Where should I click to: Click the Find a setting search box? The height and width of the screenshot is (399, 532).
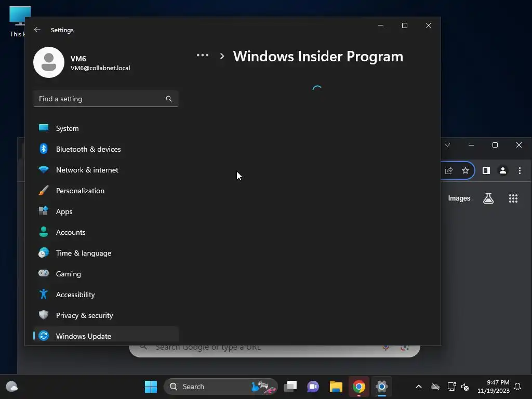106,99
